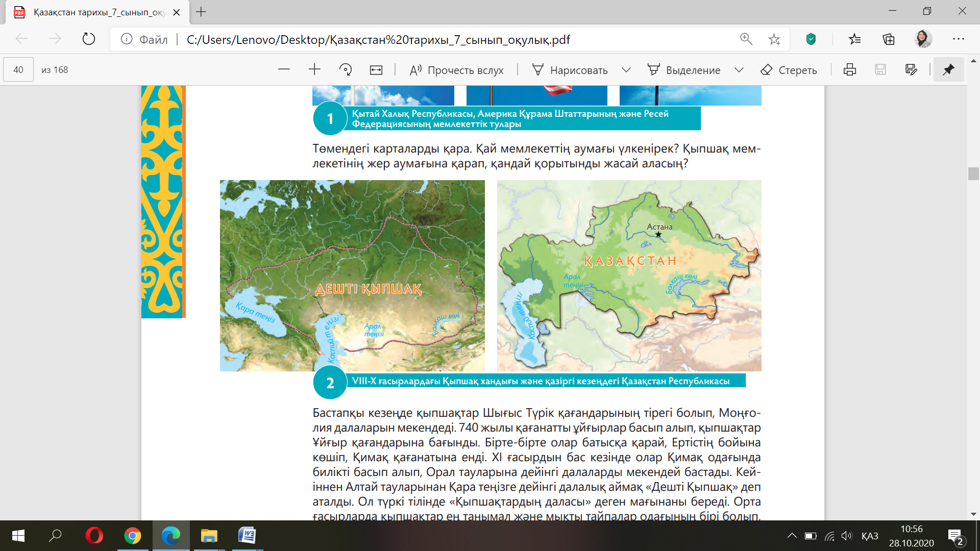Open Word from the taskbar

point(247,536)
